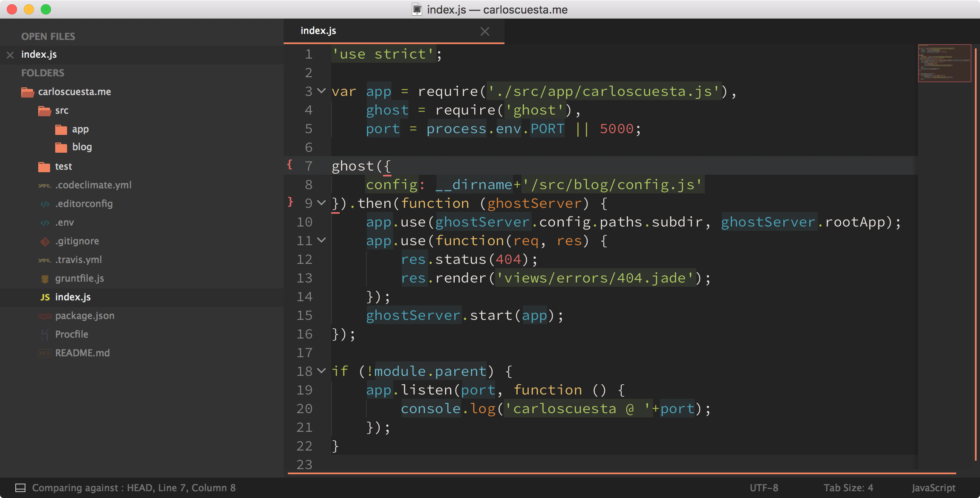Collapse the carloscuesta.me folder
Viewport: 980px width, 498px height.
coord(74,92)
